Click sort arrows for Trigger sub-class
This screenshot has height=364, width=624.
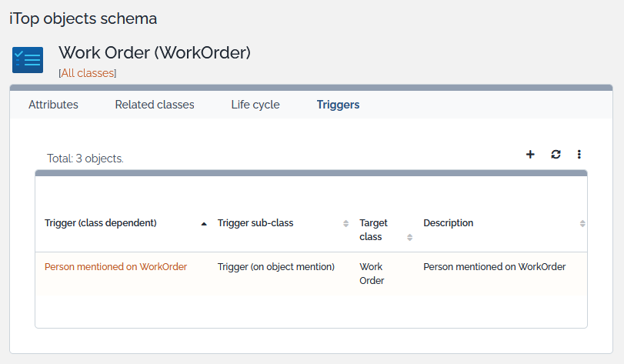(x=345, y=223)
